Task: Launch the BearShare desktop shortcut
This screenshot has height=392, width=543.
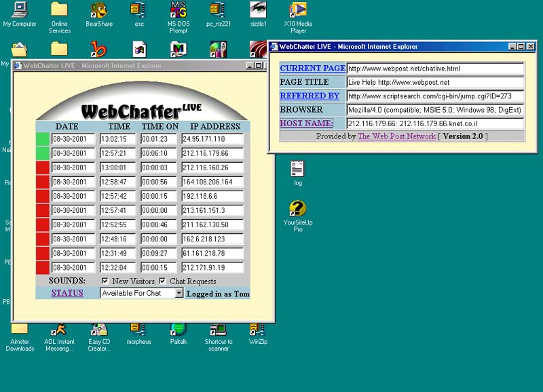Action: [99, 14]
